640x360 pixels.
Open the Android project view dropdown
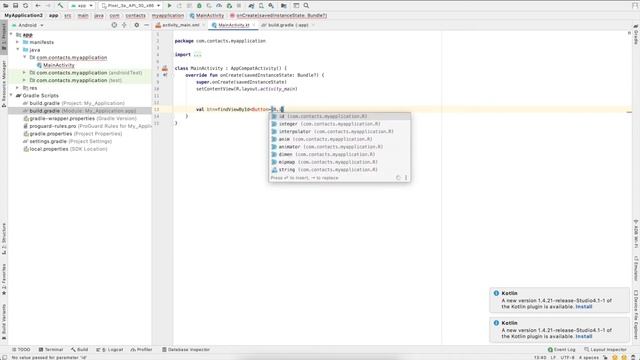[x=28, y=25]
